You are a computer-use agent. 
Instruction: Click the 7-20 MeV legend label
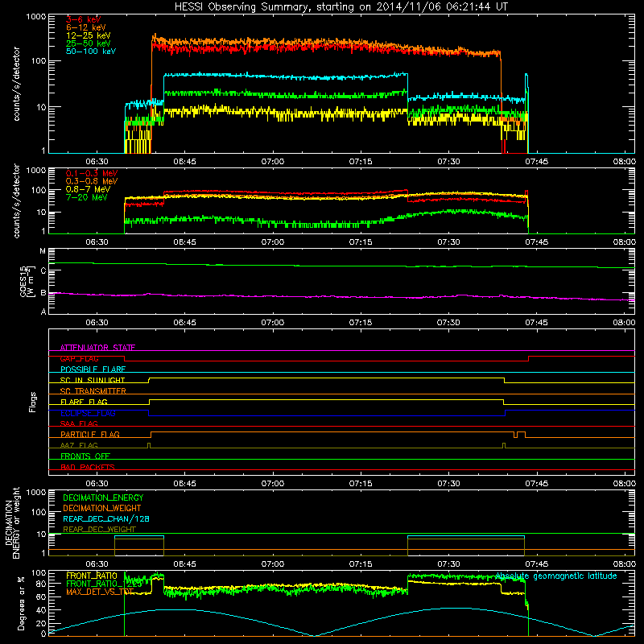pos(86,197)
